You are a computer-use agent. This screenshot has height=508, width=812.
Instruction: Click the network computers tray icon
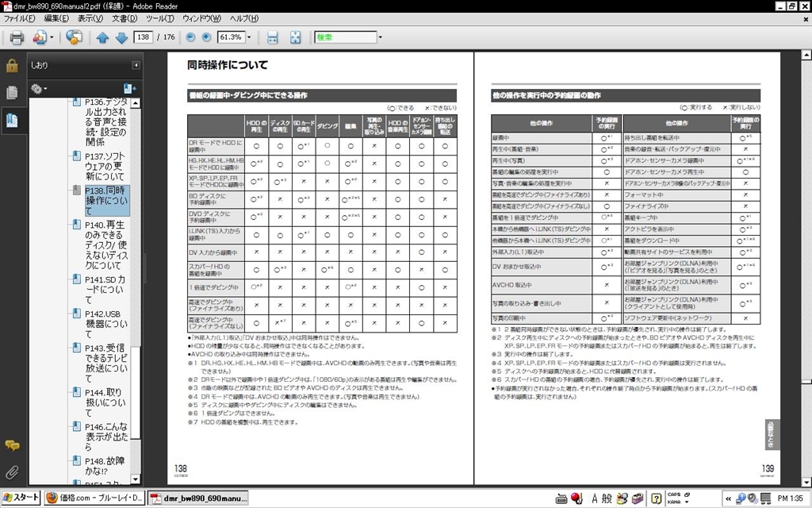(x=765, y=498)
